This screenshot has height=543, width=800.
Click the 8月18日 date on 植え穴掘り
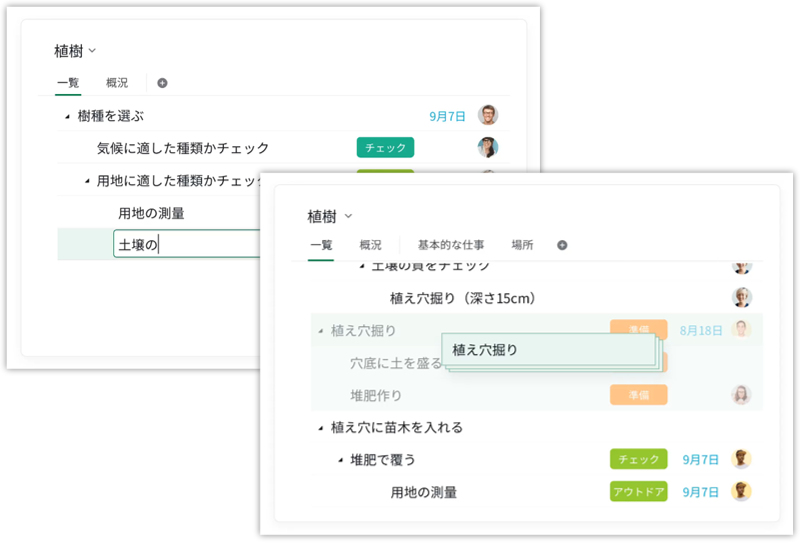click(x=701, y=331)
